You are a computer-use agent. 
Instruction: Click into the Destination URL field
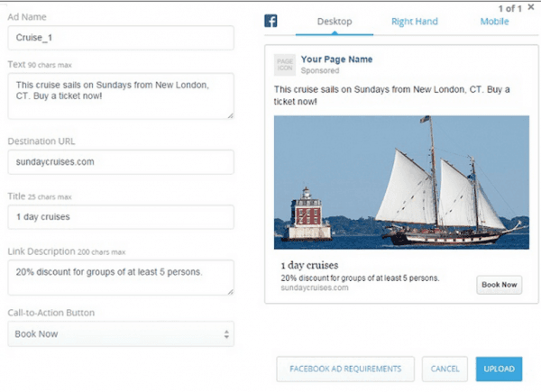(120, 162)
